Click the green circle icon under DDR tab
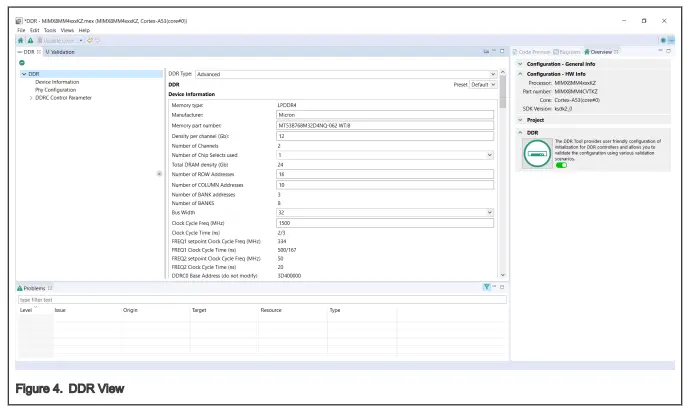This screenshot has width=689, height=406. [x=22, y=63]
